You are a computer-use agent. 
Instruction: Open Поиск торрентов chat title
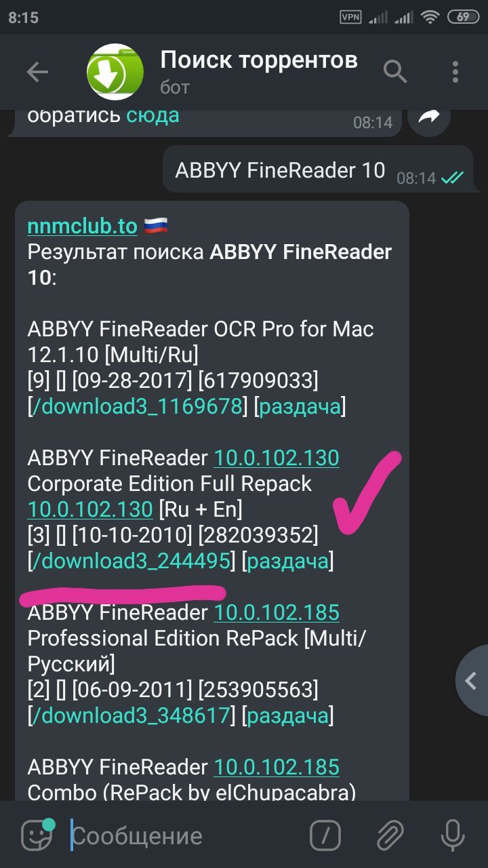[259, 60]
